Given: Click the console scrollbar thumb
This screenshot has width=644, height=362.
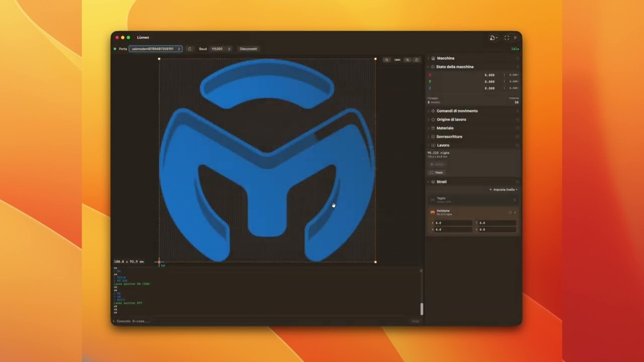Looking at the screenshot, I should (x=422, y=309).
